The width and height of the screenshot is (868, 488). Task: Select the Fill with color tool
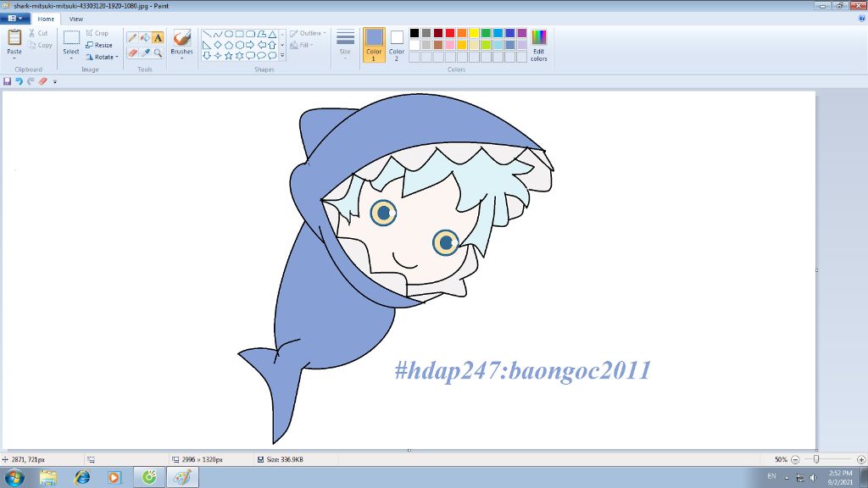pos(144,37)
